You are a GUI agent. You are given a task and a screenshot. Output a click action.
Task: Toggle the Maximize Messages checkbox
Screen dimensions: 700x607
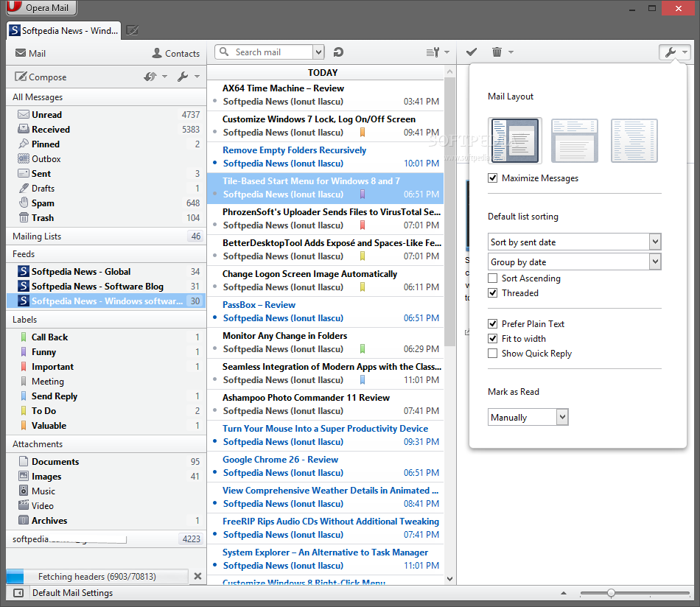click(492, 178)
